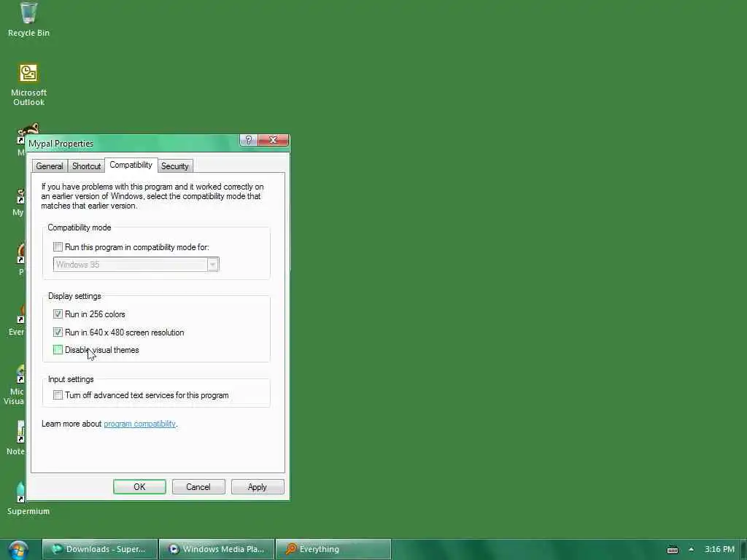747x560 pixels.
Task: Switch to Downloads - Supermium taskbar window
Action: click(x=100, y=549)
